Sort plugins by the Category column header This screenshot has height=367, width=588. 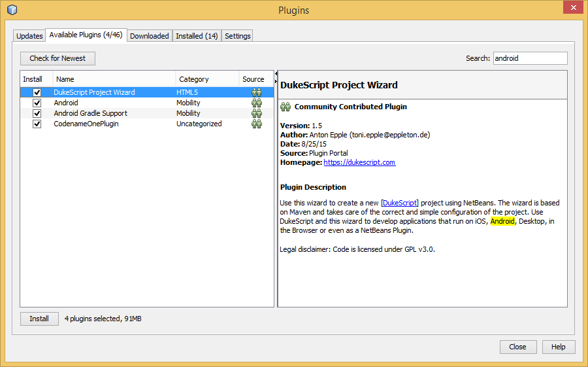pyautogui.click(x=207, y=79)
